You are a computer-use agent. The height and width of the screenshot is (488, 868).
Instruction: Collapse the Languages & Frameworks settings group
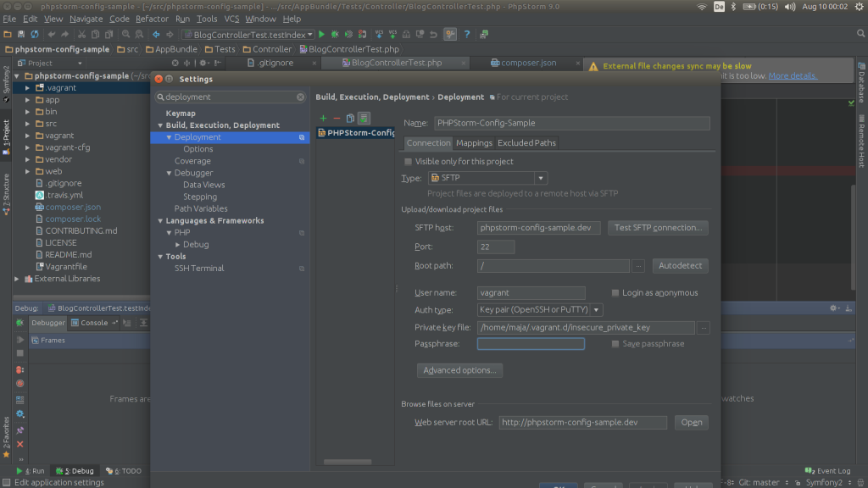pyautogui.click(x=160, y=221)
